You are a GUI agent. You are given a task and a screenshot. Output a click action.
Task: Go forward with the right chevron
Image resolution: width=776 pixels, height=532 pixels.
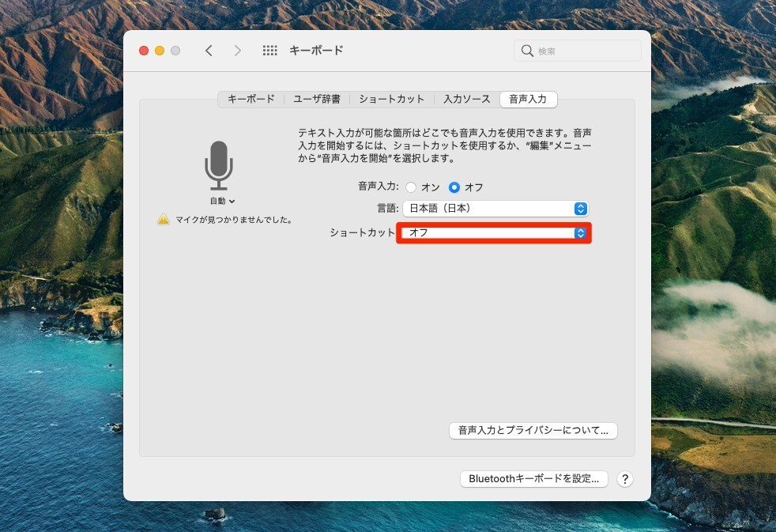pyautogui.click(x=238, y=51)
